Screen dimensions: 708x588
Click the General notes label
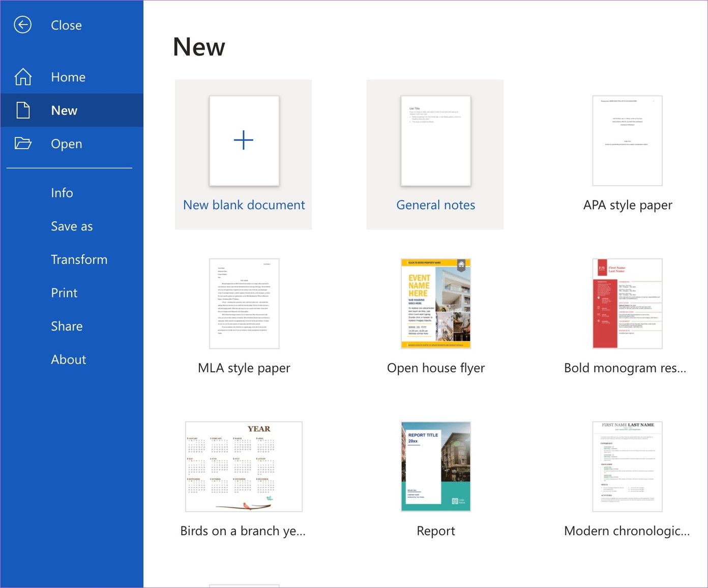point(435,205)
